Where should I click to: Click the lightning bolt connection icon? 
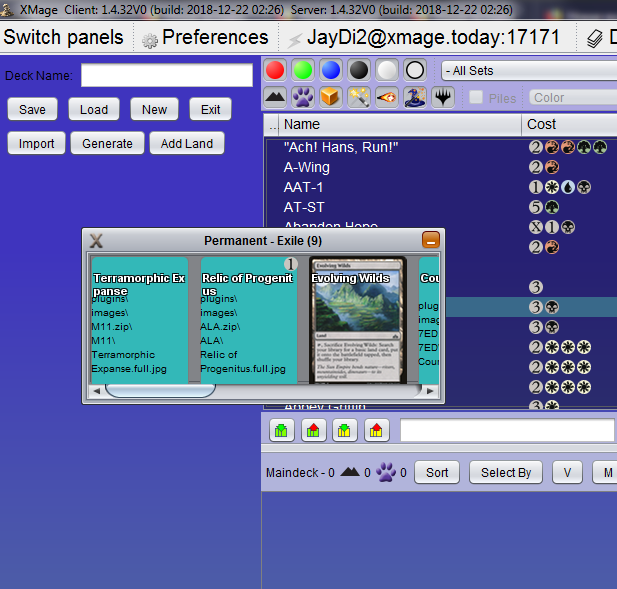coord(295,40)
